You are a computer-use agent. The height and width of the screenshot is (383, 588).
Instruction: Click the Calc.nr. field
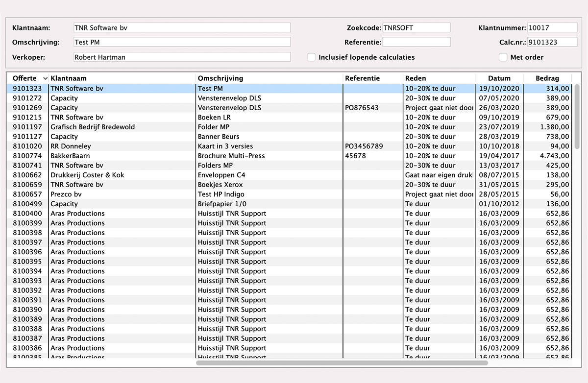click(x=552, y=42)
